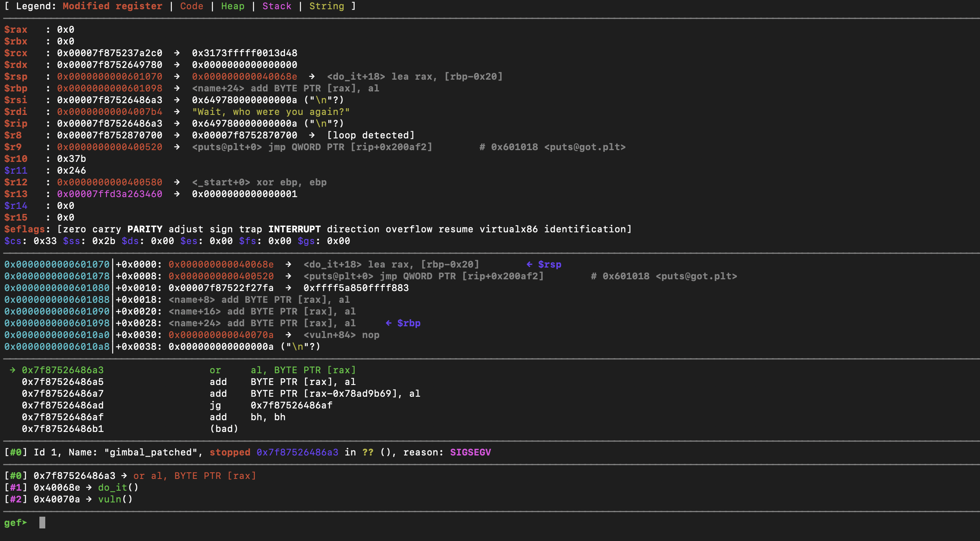Click the <name+8> stack entry
This screenshot has width=980, height=541.
[x=259, y=300]
